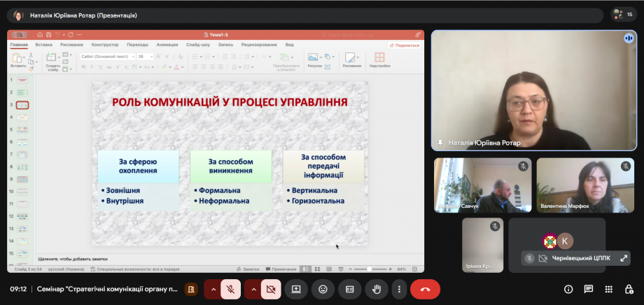The width and height of the screenshot is (644, 305).
Task: Click the red leave call button
Action: [425, 289]
